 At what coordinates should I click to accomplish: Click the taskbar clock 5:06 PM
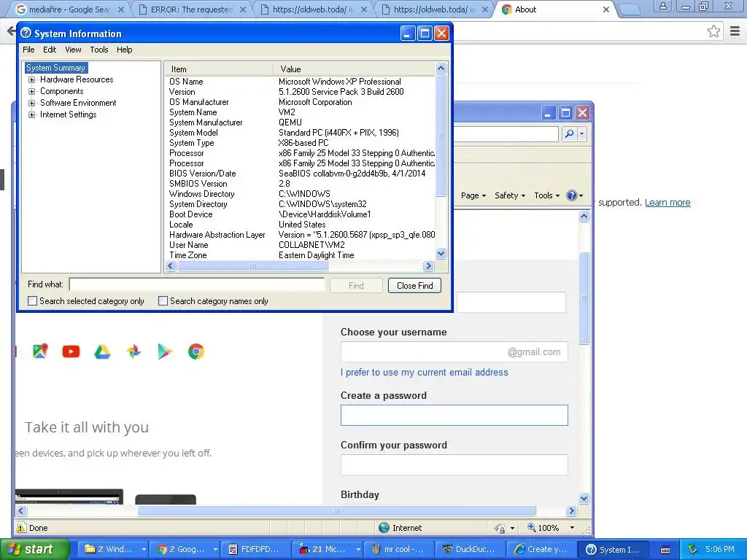point(720,549)
